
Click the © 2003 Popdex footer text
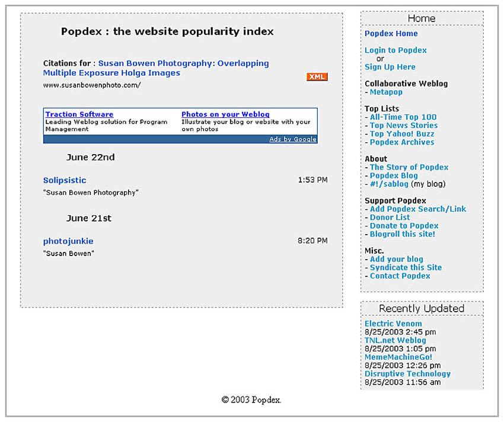coord(251,400)
